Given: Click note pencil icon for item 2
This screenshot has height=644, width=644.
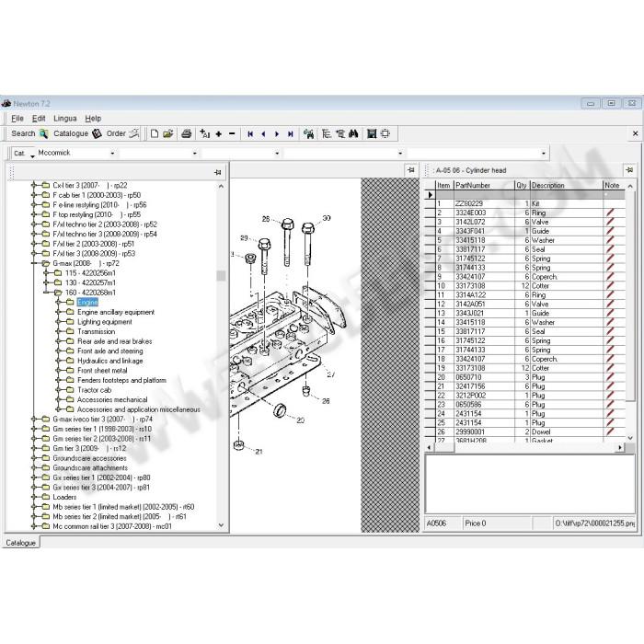Looking at the screenshot, I should click(610, 213).
